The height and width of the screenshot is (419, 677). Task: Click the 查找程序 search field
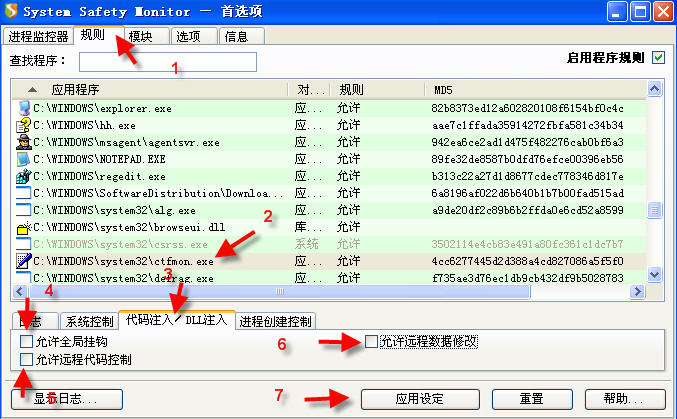pyautogui.click(x=168, y=62)
